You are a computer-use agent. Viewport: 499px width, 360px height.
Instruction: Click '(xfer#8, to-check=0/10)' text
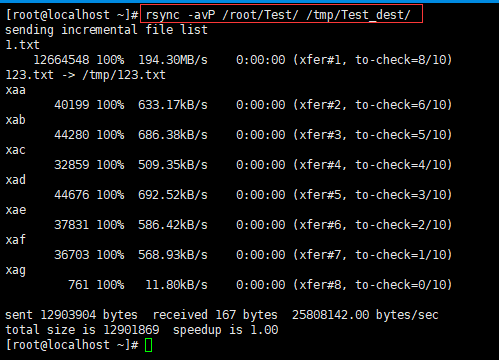[373, 285]
